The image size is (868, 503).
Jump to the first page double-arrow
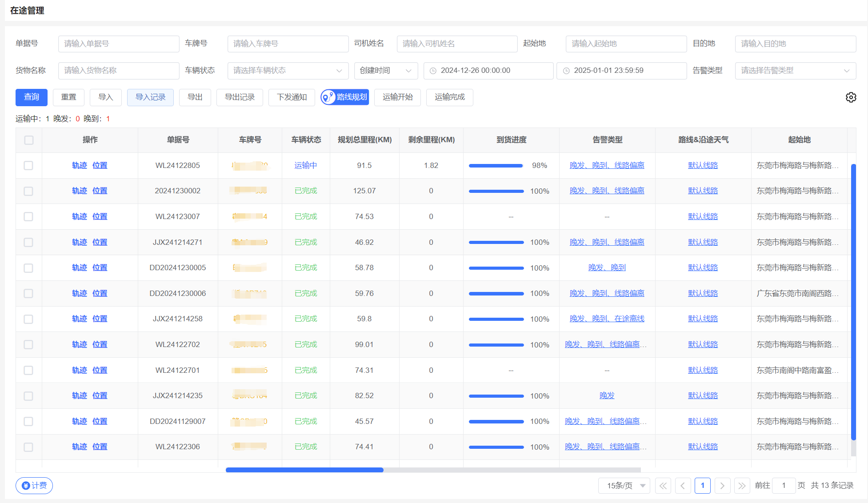[663, 486]
